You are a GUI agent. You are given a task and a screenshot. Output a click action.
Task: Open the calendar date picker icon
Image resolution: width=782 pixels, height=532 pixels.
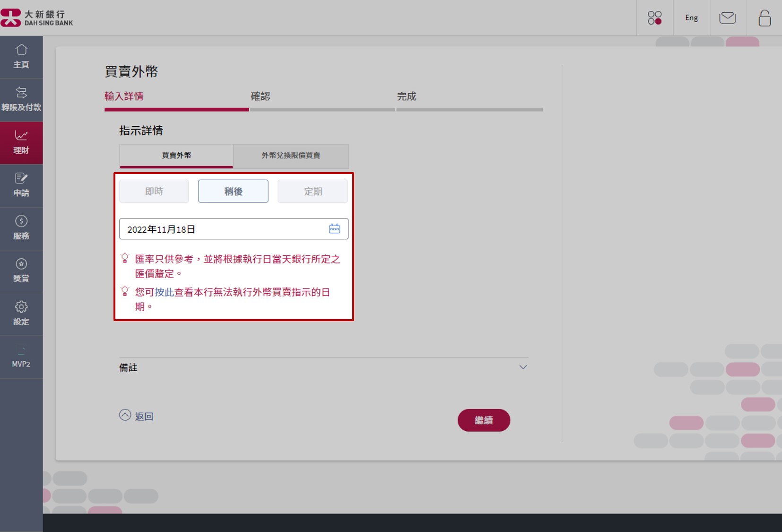334,229
